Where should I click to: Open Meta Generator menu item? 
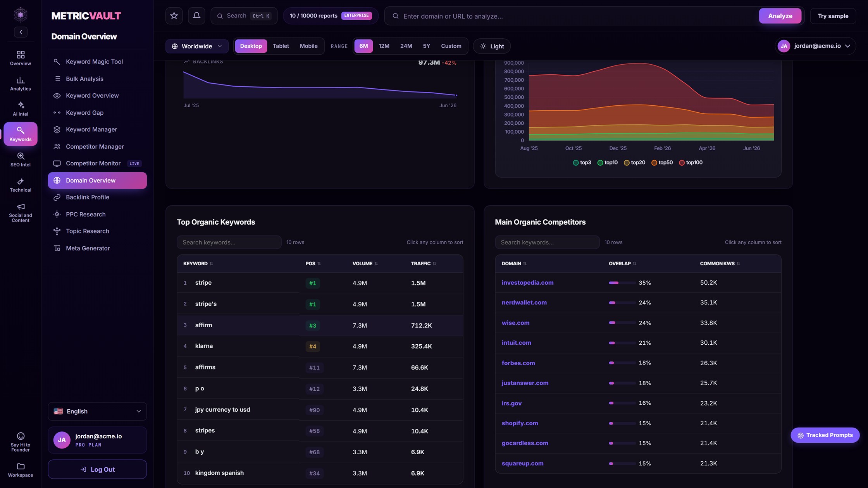tap(97, 248)
